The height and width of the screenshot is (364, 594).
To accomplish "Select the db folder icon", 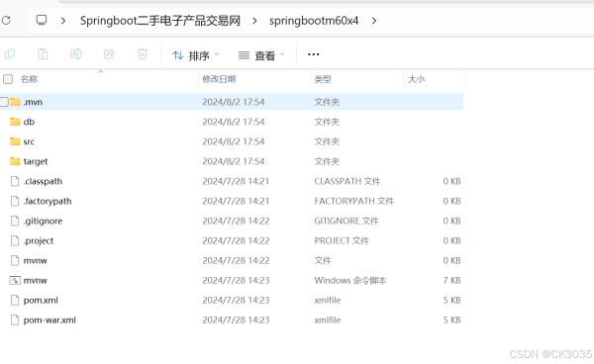I will (x=15, y=122).
